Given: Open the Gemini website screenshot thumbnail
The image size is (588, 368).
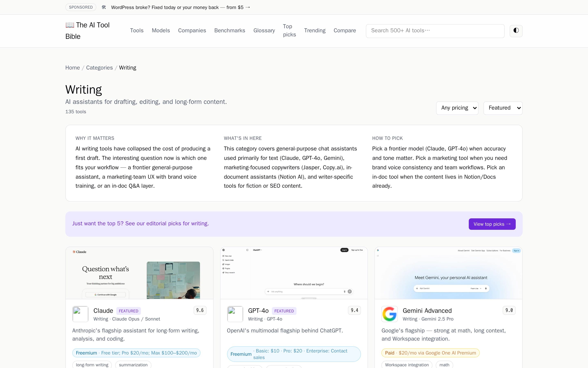Looking at the screenshot, I should [x=449, y=273].
